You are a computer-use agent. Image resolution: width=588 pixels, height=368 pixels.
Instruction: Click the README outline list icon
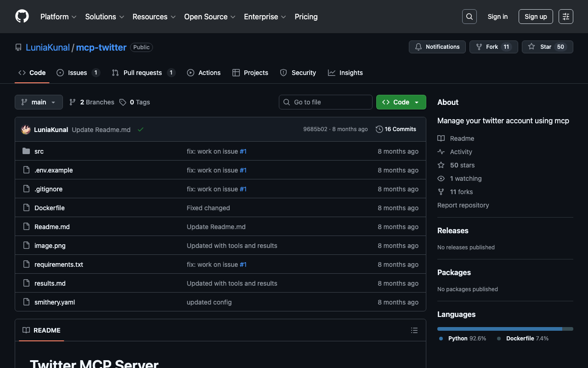point(414,330)
